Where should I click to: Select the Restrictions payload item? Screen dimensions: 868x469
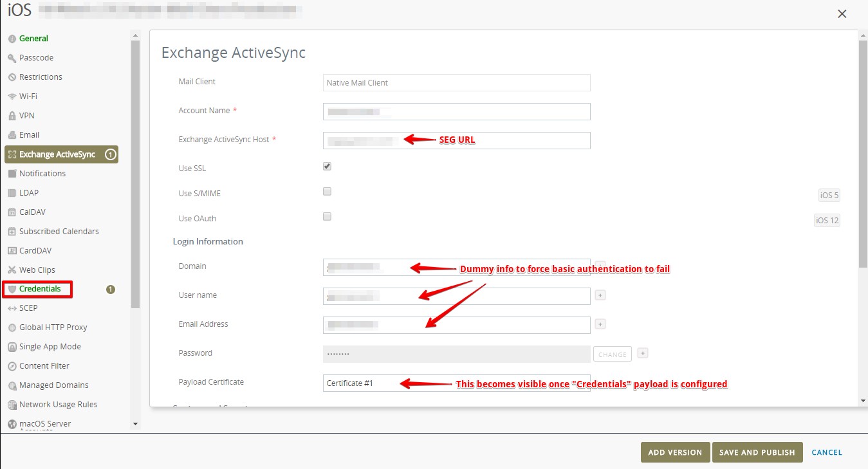click(x=41, y=77)
